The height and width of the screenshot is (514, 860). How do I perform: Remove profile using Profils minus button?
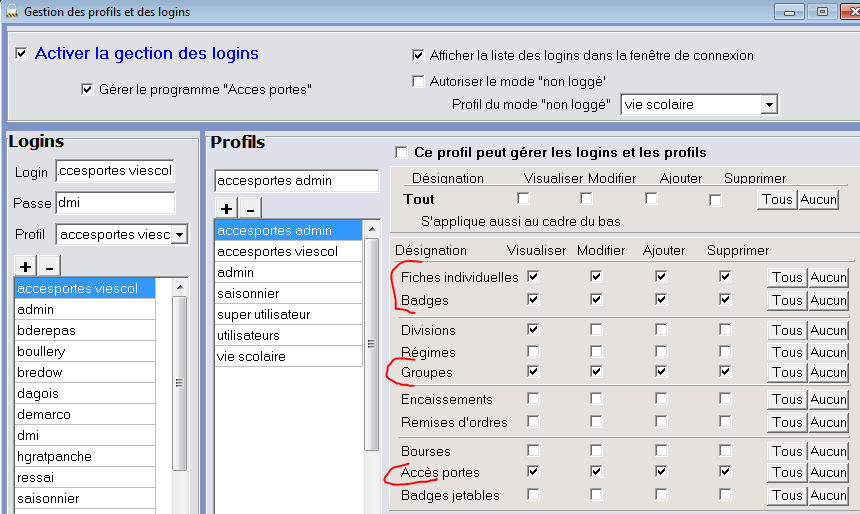[x=250, y=208]
